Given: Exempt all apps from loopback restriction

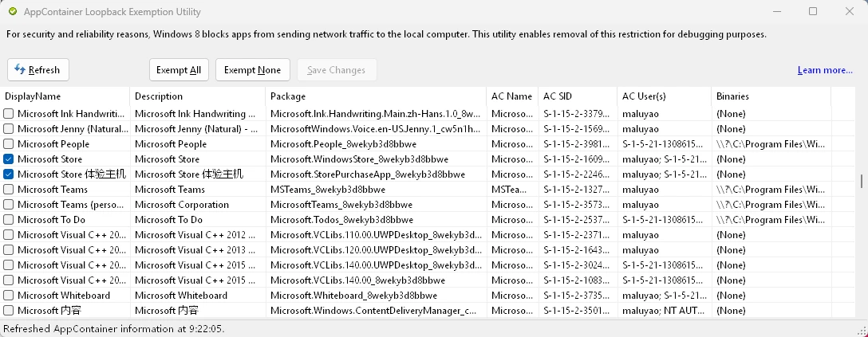Looking at the screenshot, I should point(179,69).
